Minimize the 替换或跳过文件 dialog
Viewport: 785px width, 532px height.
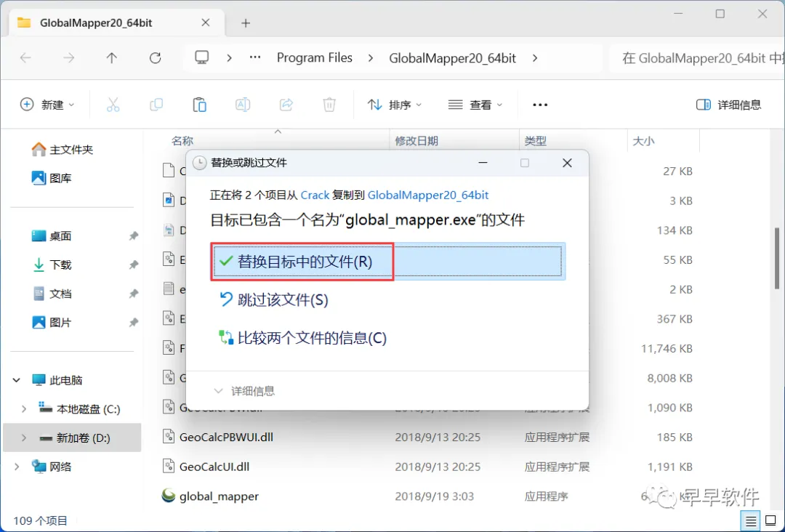[483, 163]
